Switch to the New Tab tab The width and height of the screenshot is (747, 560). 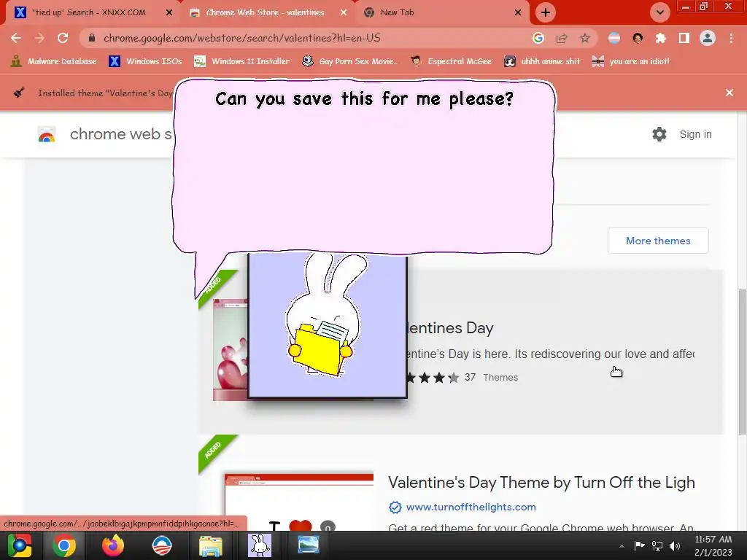tap(397, 13)
